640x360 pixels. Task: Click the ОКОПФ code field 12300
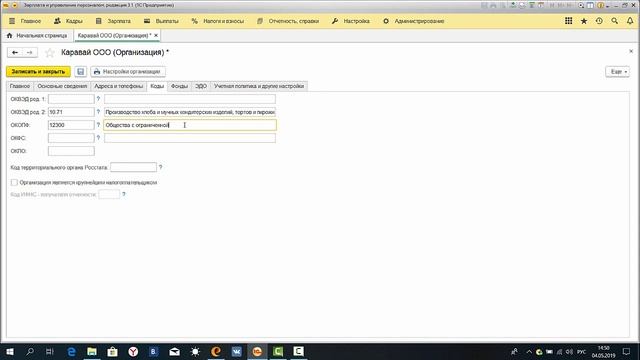click(71, 125)
